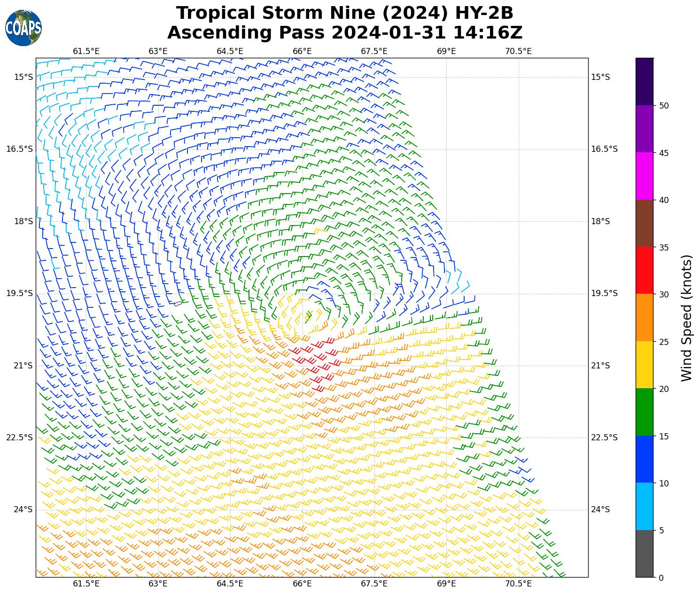
Task: Click the colorbar tick label 50
Action: [x=664, y=106]
